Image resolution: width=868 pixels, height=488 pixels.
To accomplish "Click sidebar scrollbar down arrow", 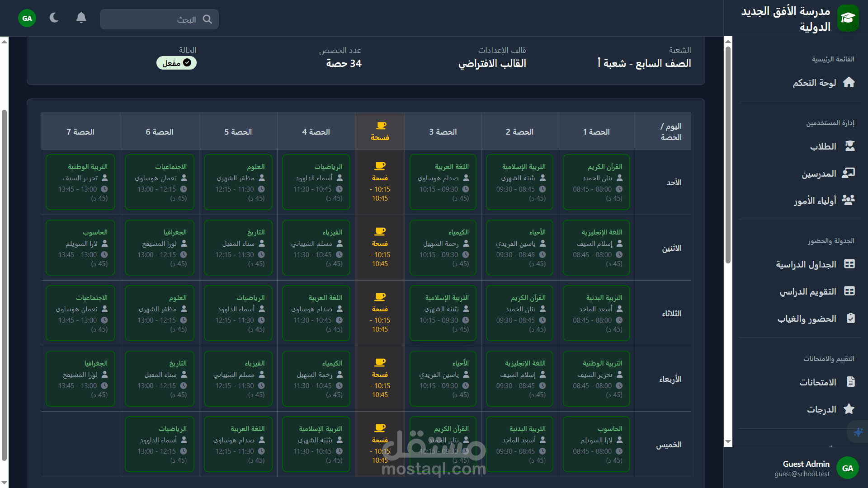I will click(x=728, y=442).
